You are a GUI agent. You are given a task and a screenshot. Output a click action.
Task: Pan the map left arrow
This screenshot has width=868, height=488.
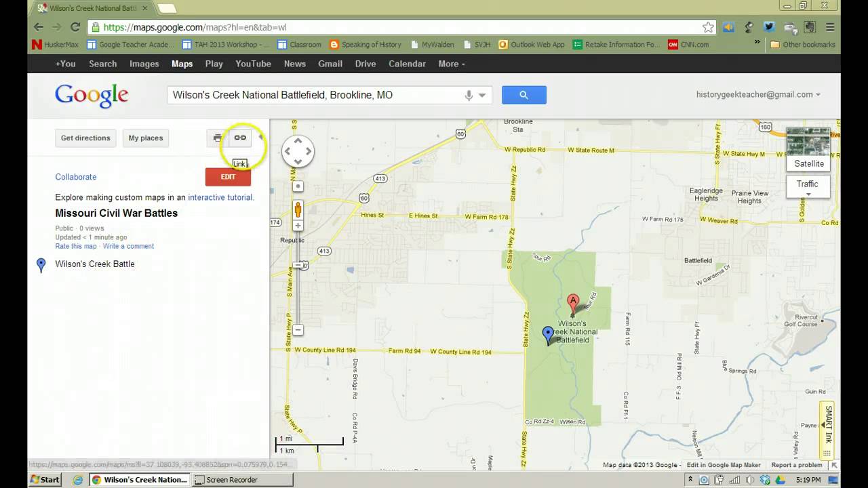coord(287,151)
